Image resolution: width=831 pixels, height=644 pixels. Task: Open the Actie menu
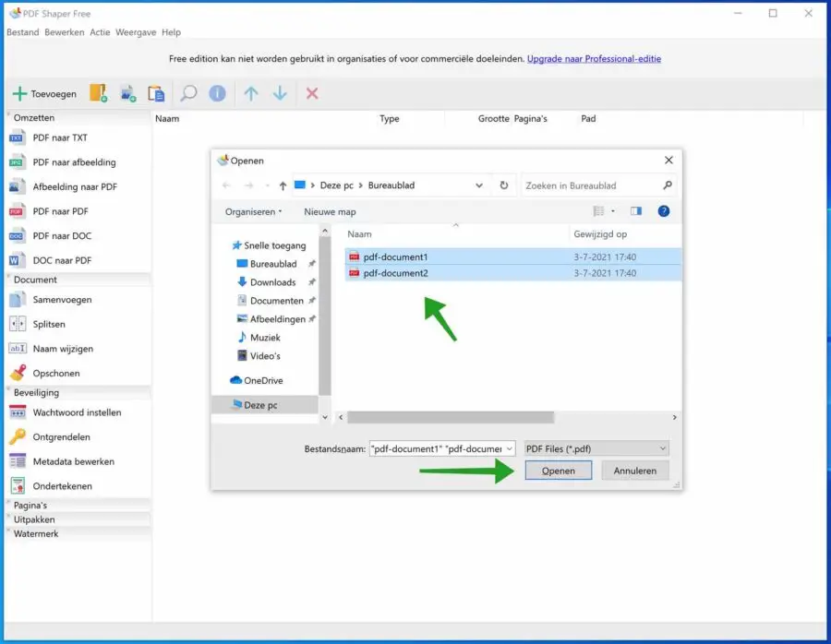[x=100, y=32]
